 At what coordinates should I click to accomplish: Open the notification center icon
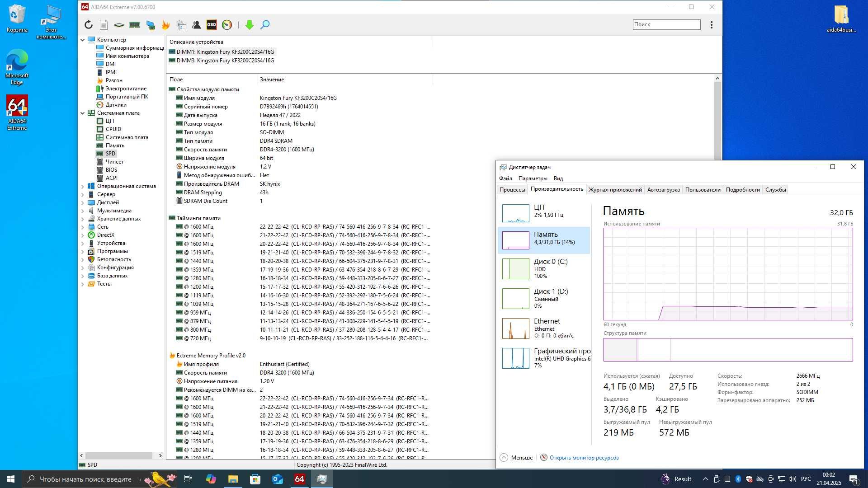pyautogui.click(x=854, y=479)
